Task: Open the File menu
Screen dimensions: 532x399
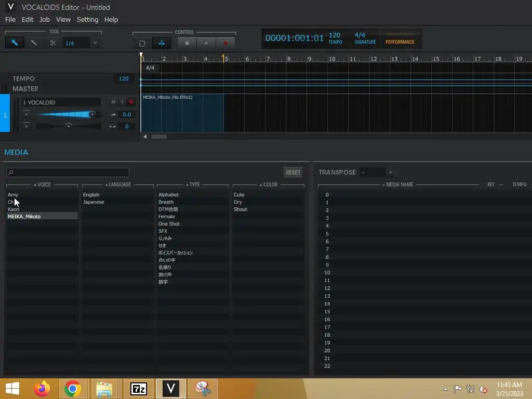Action: pyautogui.click(x=10, y=20)
